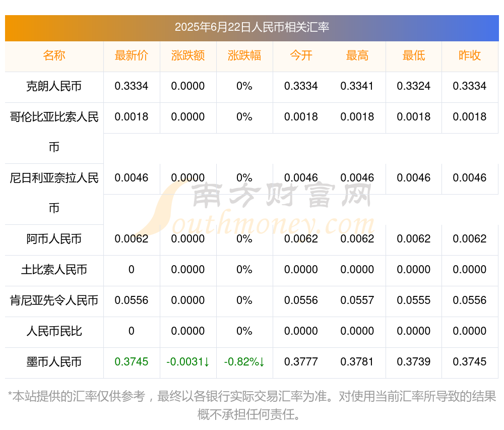Select the 今开 column header
This screenshot has width=504, height=430.
tap(301, 55)
